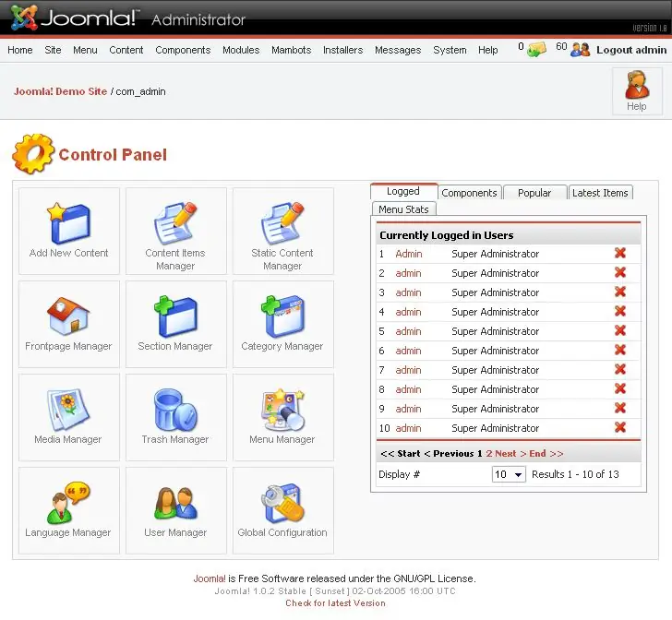Open the Mambots menu
The height and width of the screenshot is (620, 672).
tap(292, 50)
